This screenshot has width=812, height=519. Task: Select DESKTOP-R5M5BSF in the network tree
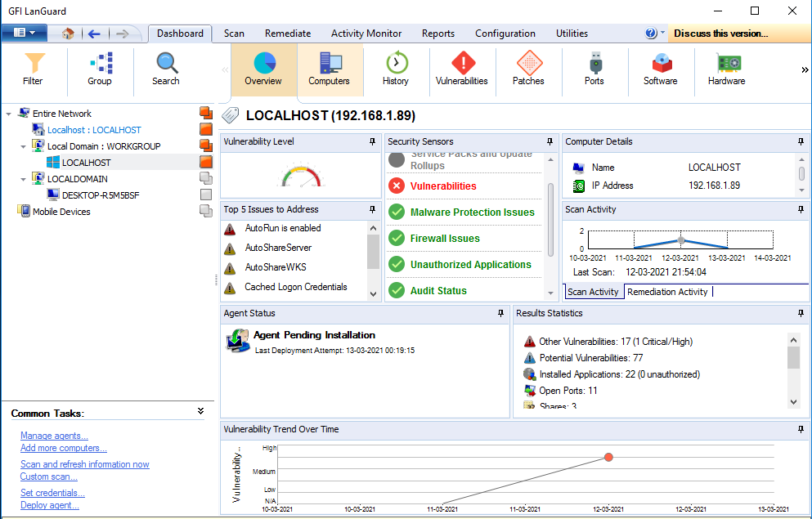pyautogui.click(x=101, y=195)
